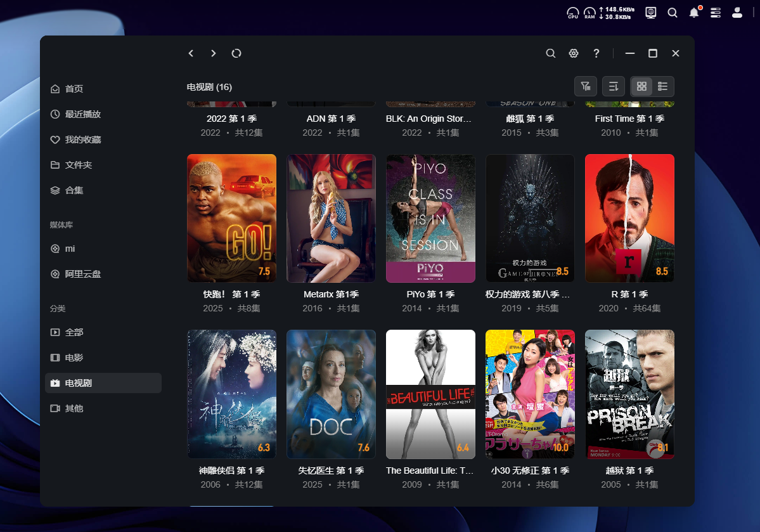The image size is (760, 532).
Task: Open 合集 collections
Action: point(103,190)
